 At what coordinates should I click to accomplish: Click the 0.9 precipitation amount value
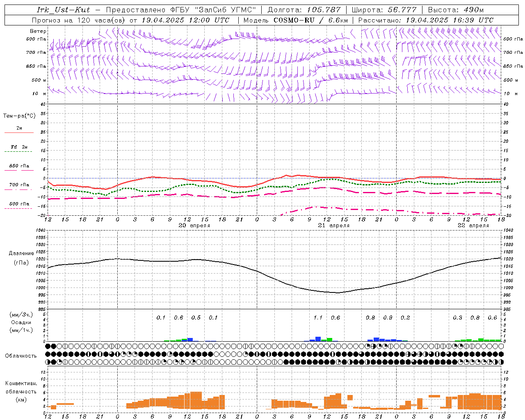[388, 318]
